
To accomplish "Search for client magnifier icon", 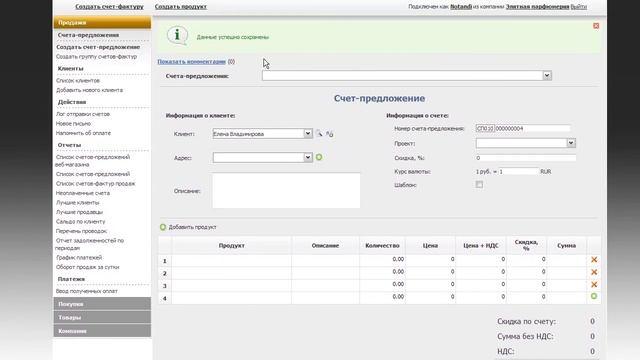I will tap(319, 133).
